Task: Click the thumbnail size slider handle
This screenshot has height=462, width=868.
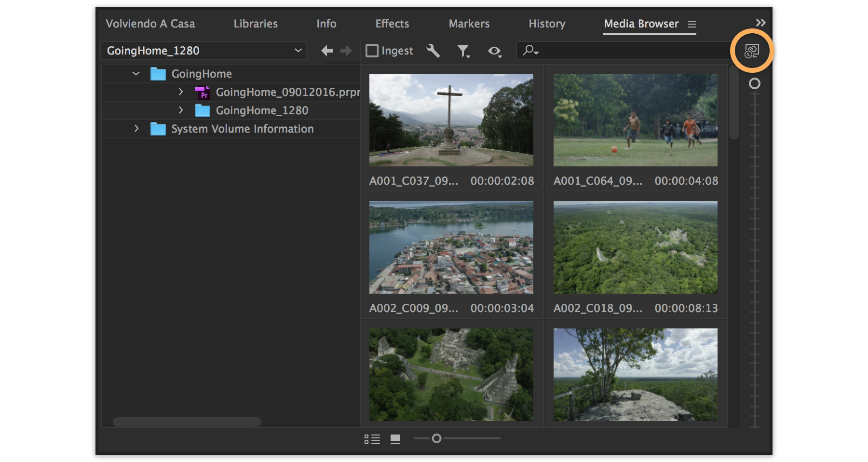Action: (x=436, y=438)
